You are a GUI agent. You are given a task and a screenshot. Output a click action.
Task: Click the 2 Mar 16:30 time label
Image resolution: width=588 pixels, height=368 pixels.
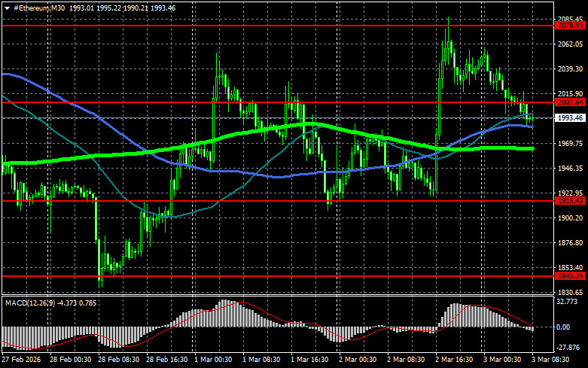454,360
